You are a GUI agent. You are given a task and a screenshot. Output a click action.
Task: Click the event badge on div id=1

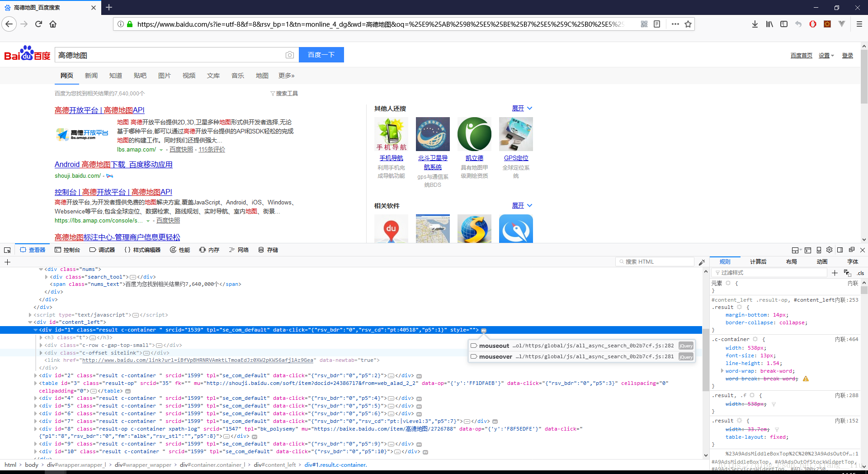pyautogui.click(x=483, y=330)
